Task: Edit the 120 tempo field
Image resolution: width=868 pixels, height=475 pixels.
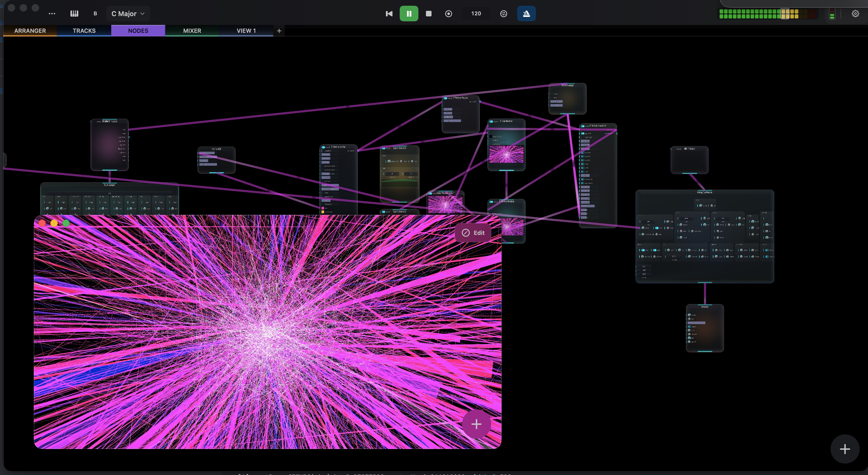Action: pos(476,14)
